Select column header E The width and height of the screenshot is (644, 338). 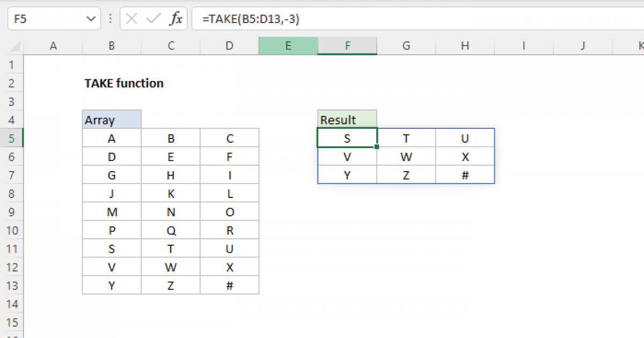(x=288, y=46)
